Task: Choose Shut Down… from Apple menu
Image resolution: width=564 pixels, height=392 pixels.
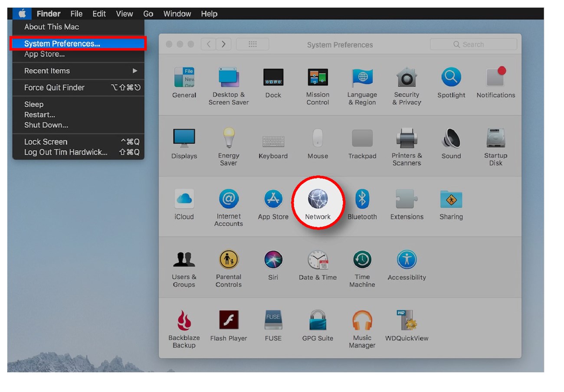Action: (x=78, y=125)
